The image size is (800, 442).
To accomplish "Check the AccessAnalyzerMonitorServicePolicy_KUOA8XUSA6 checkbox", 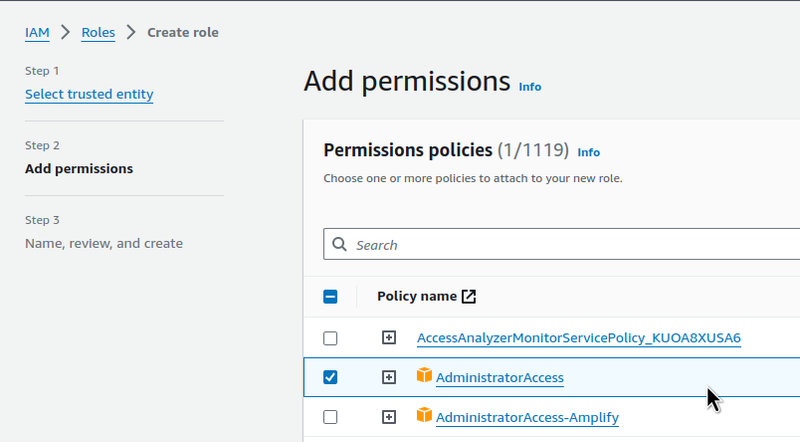I will (330, 338).
